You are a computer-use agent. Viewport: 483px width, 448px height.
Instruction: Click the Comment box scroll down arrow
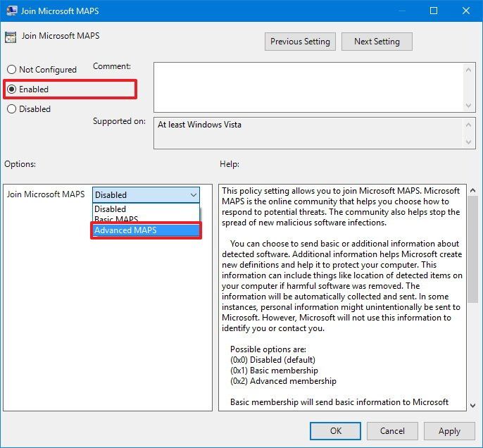coord(468,106)
